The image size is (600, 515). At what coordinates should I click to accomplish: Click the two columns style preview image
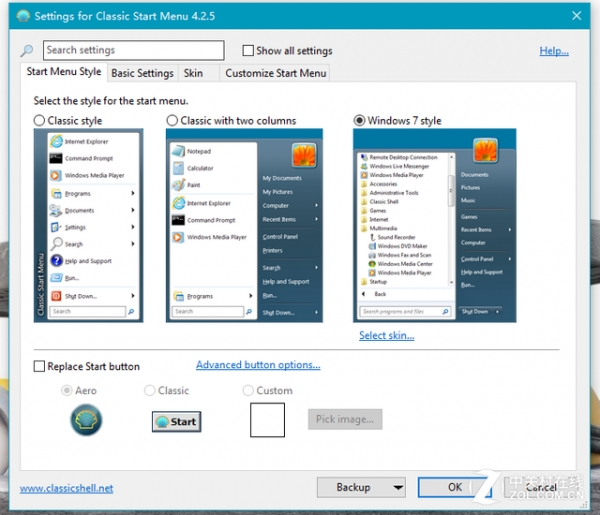coord(247,225)
